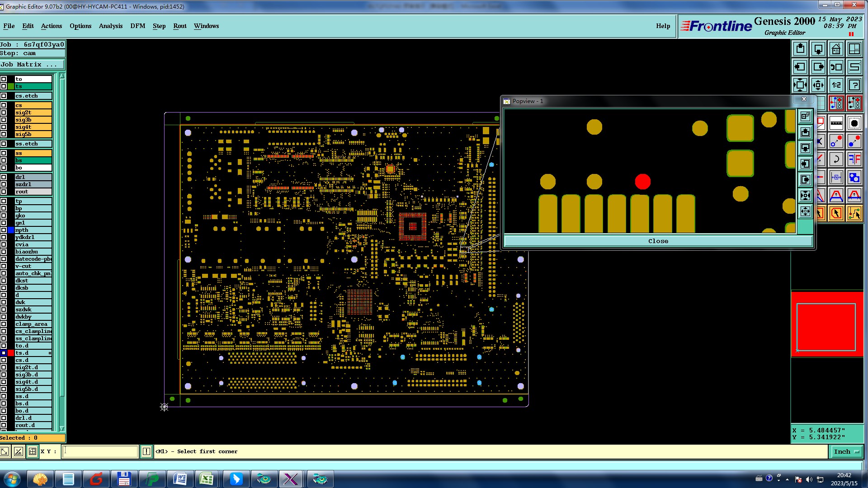Toggle checkbox for the rout layer
This screenshot has width=868, height=488.
tap(4, 192)
